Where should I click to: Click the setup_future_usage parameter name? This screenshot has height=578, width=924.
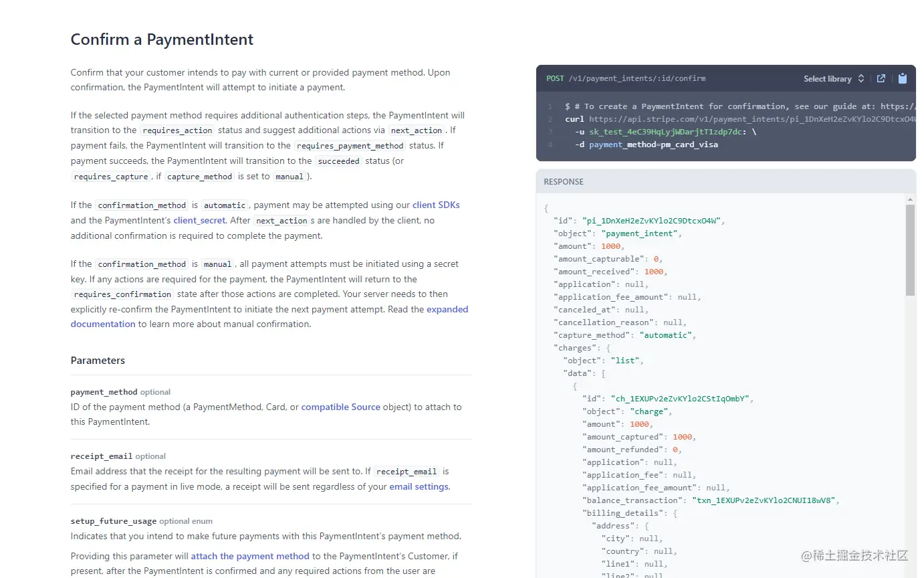click(114, 521)
